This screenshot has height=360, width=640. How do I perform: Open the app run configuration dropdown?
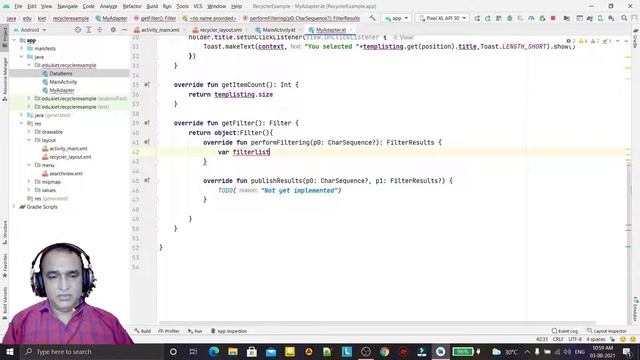pyautogui.click(x=396, y=18)
